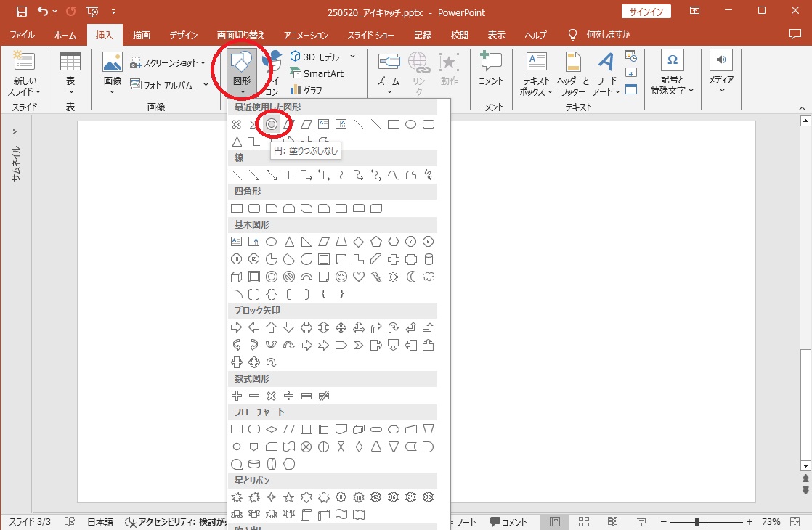Click the サインイン button
The width and height of the screenshot is (812, 530).
pyautogui.click(x=646, y=12)
